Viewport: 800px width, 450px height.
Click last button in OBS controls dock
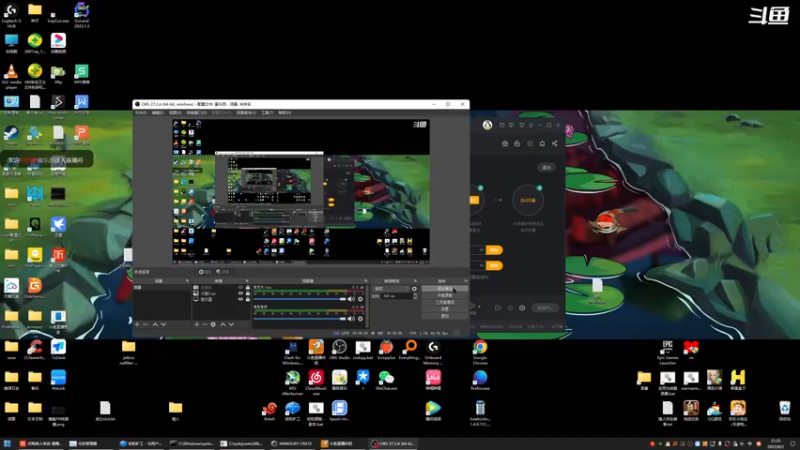tap(444, 316)
